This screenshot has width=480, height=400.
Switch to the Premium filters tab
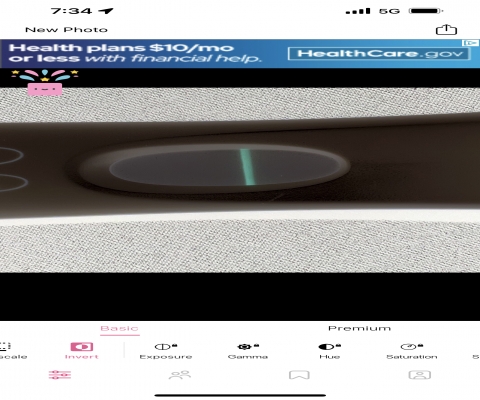tap(360, 328)
